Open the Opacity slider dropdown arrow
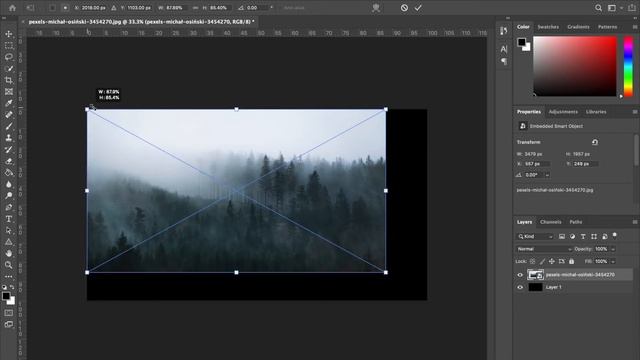The image size is (640, 360). pos(613,249)
